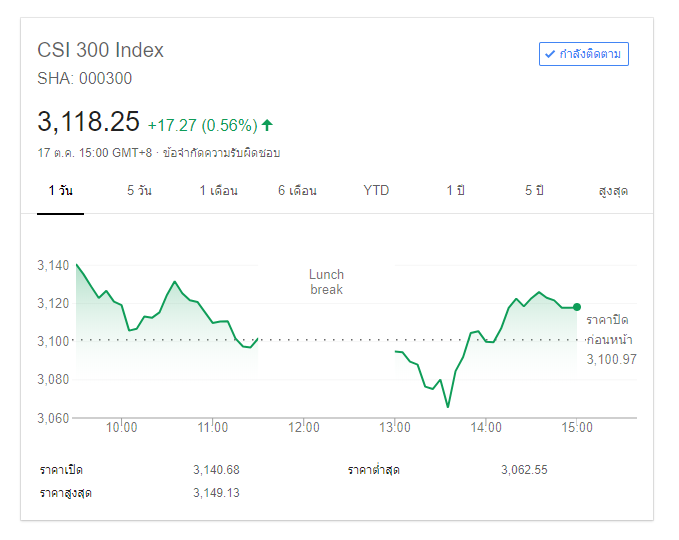The image size is (679, 540).
Task: Show the 6 เดือน chart range
Action: (297, 190)
